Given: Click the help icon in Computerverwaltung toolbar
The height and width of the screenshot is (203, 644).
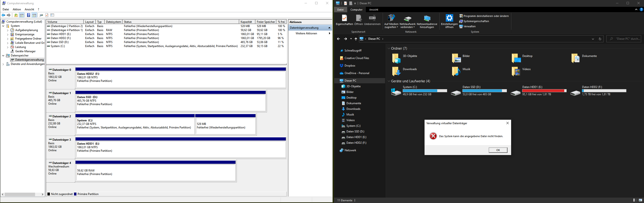Looking at the screenshot, I should click(x=28, y=15).
